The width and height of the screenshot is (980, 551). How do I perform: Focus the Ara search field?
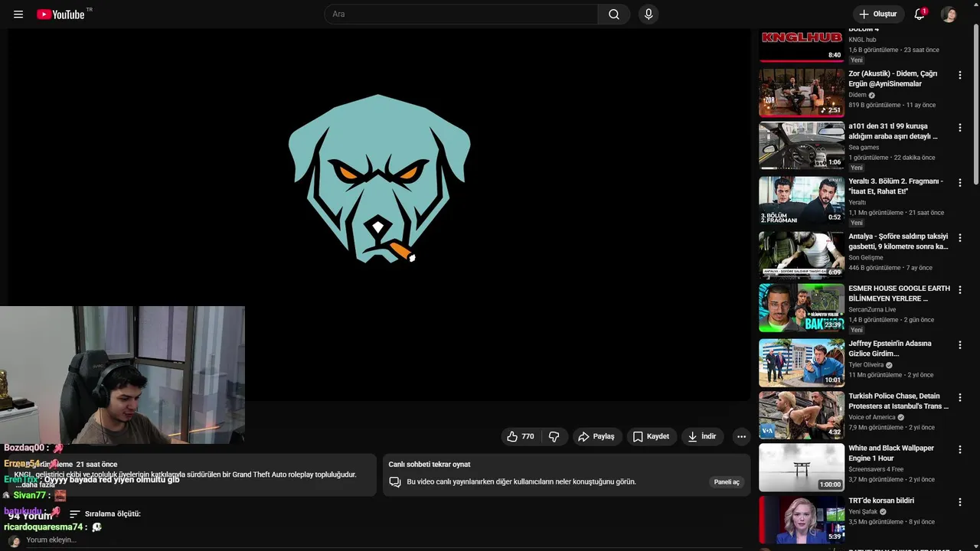462,15
